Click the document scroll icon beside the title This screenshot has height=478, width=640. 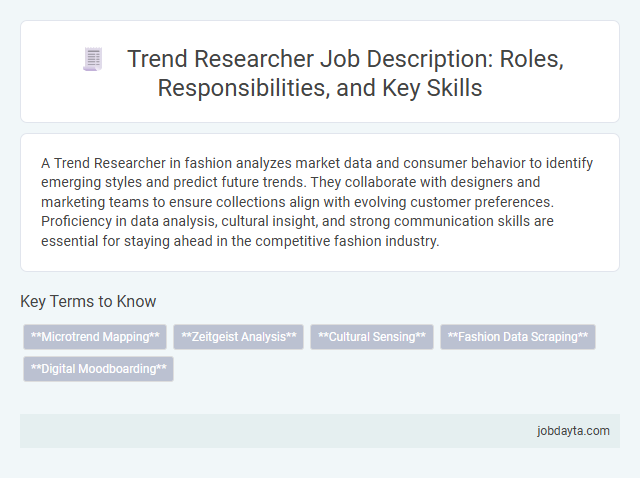point(93,60)
